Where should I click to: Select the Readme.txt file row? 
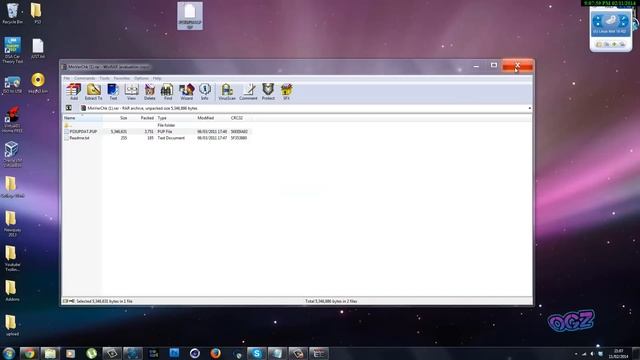point(157,138)
